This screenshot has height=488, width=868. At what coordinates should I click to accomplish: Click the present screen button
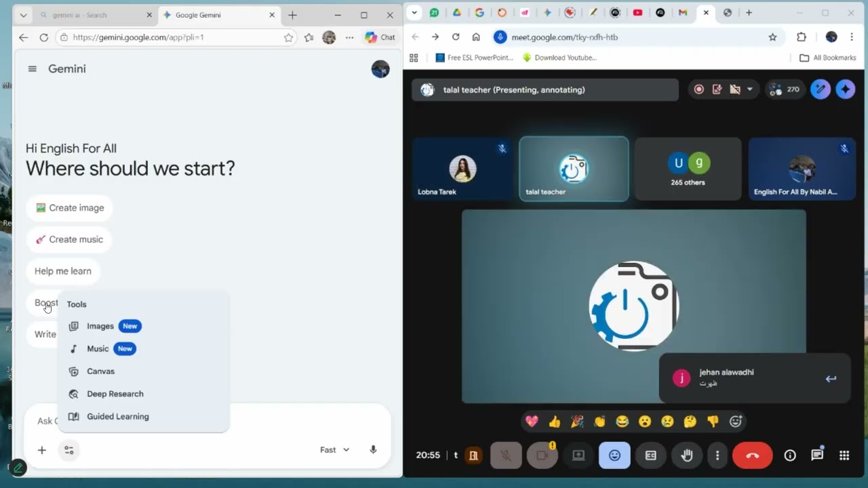pyautogui.click(x=578, y=455)
